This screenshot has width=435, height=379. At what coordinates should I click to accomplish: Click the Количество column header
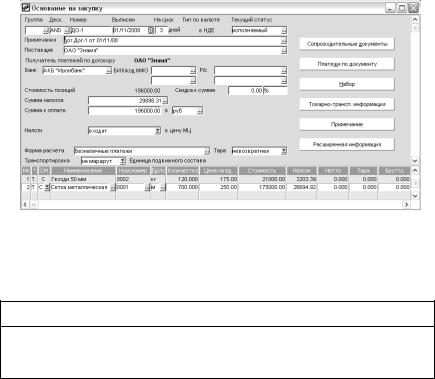click(182, 171)
